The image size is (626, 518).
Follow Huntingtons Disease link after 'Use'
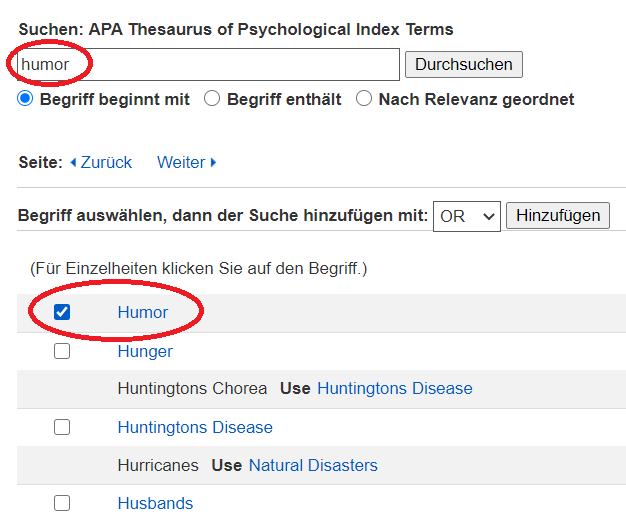point(394,388)
